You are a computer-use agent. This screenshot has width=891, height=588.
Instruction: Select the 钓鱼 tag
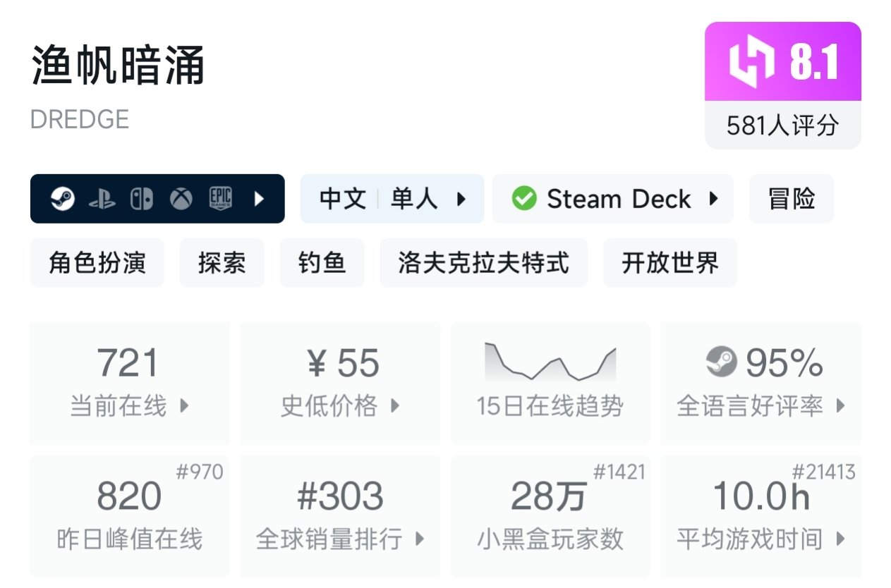point(322,263)
